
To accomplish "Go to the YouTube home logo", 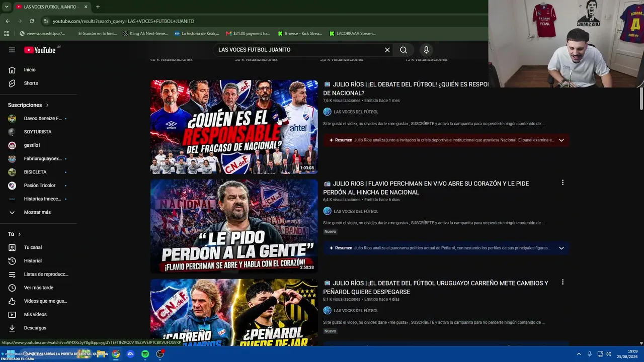I will [40, 50].
